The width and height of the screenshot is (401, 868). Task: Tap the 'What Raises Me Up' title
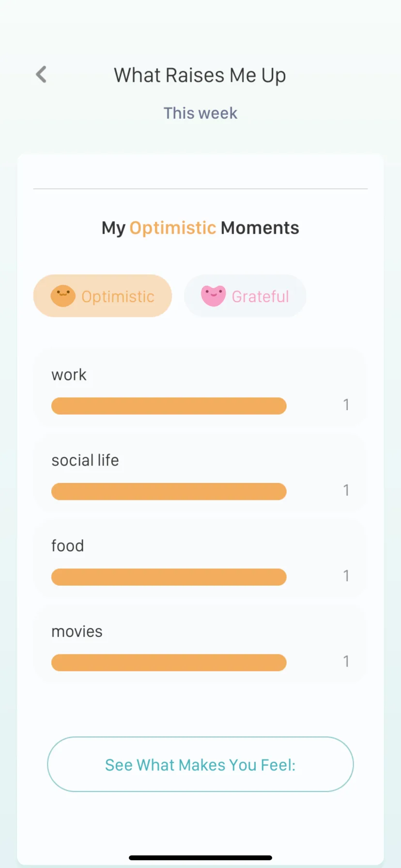coord(200,76)
